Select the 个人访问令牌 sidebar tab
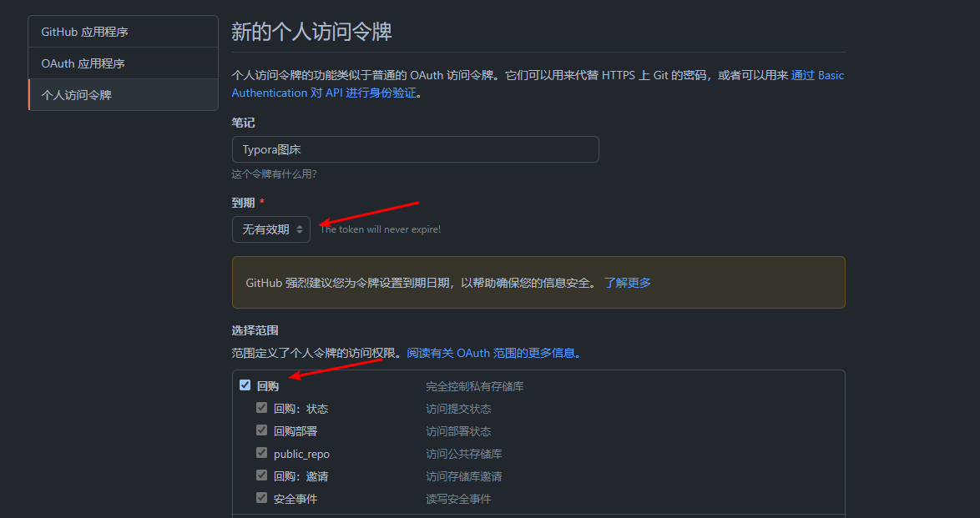The height and width of the screenshot is (518, 980). click(83, 94)
